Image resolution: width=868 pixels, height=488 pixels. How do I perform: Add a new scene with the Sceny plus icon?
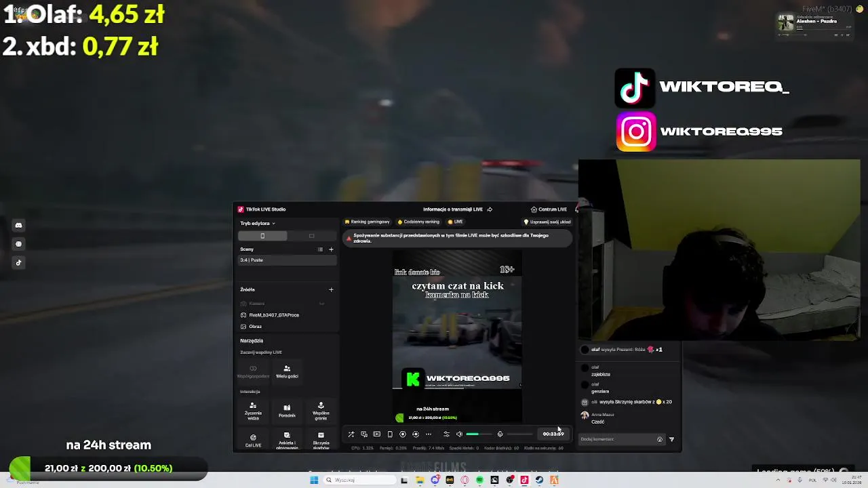click(331, 249)
